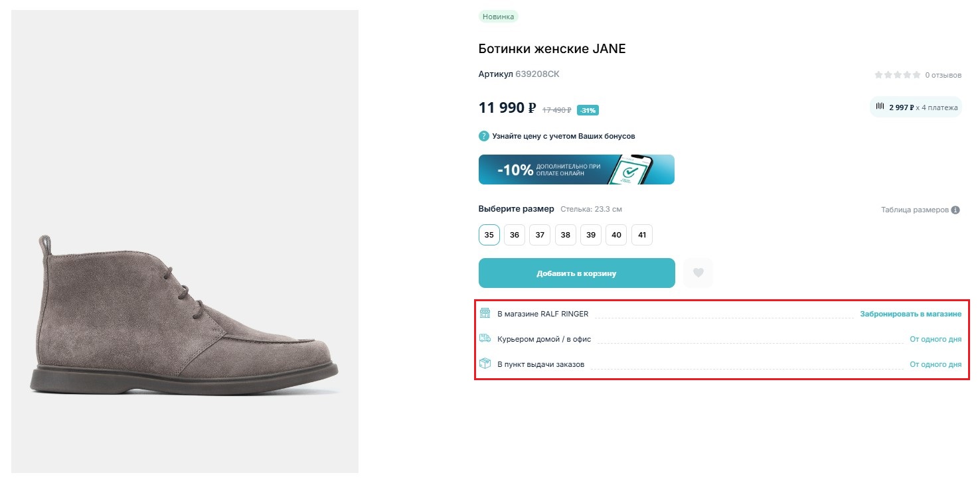The image size is (980, 483).
Task: Click the size table info icon
Action: (955, 210)
